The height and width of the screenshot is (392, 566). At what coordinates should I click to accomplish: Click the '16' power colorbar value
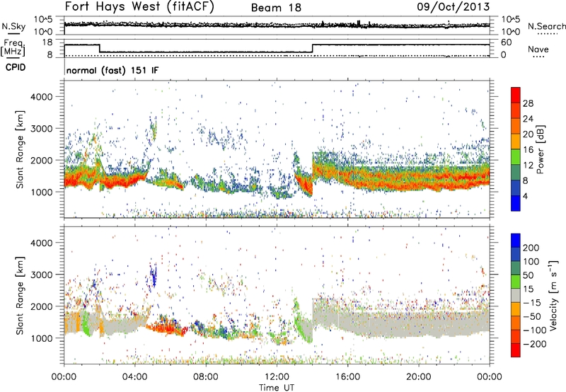point(528,150)
